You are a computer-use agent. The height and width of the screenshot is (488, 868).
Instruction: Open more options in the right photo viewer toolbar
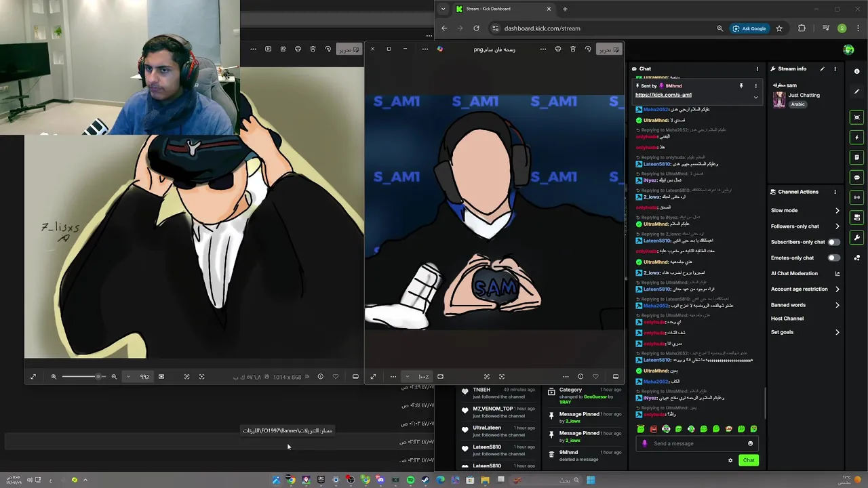pyautogui.click(x=542, y=49)
